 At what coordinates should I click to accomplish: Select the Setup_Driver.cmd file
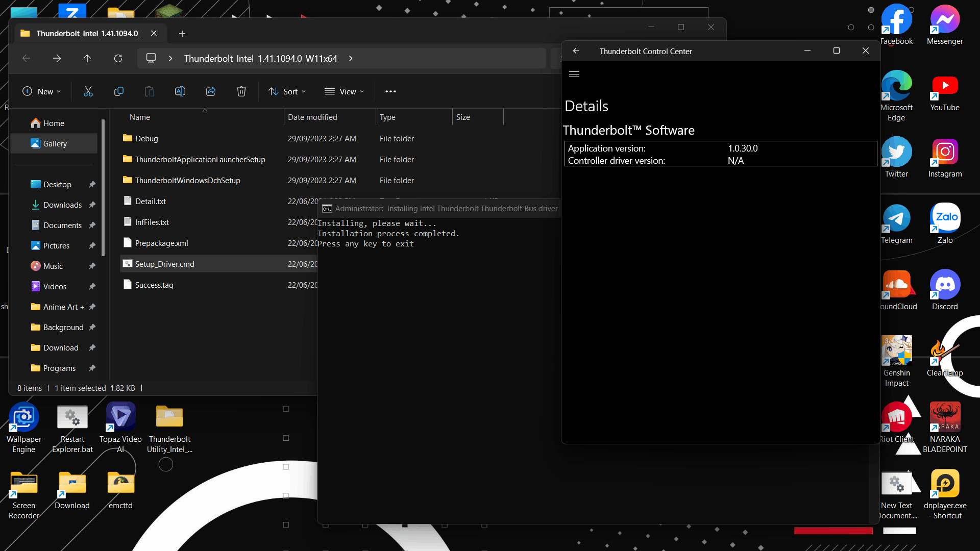tap(164, 264)
